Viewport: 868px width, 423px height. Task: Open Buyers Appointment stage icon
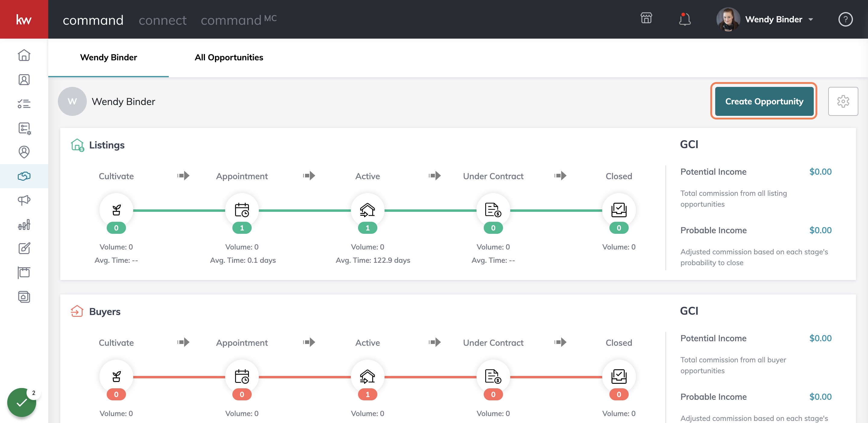[242, 377]
